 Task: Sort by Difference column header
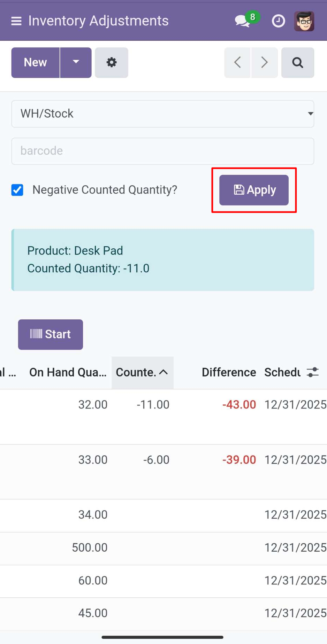click(228, 372)
